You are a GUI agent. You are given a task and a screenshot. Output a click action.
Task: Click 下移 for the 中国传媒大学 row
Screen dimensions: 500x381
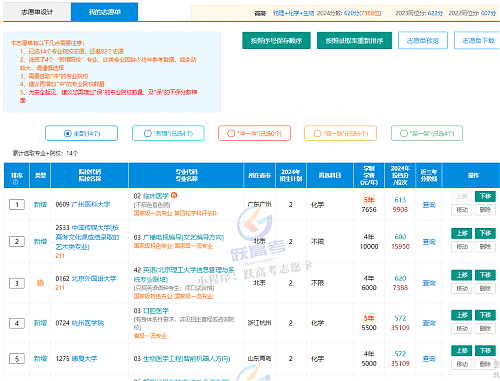point(485,233)
